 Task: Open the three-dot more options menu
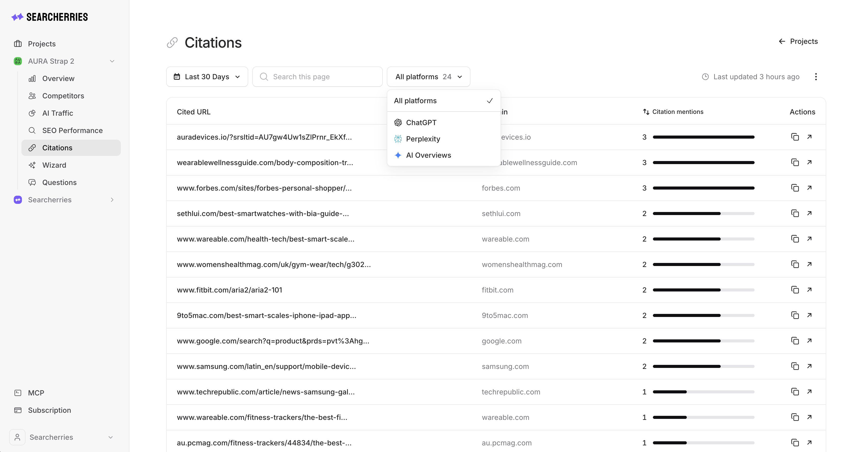click(x=816, y=77)
